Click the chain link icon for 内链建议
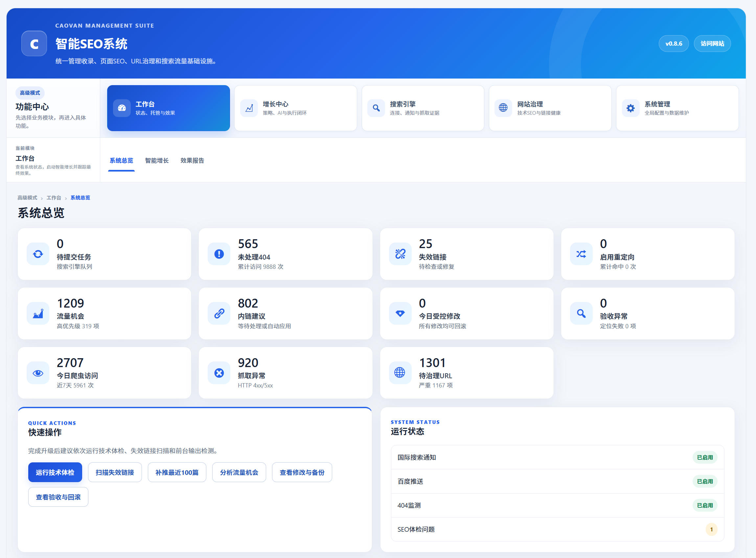Screen dimensions: 756x558 pos(219,314)
